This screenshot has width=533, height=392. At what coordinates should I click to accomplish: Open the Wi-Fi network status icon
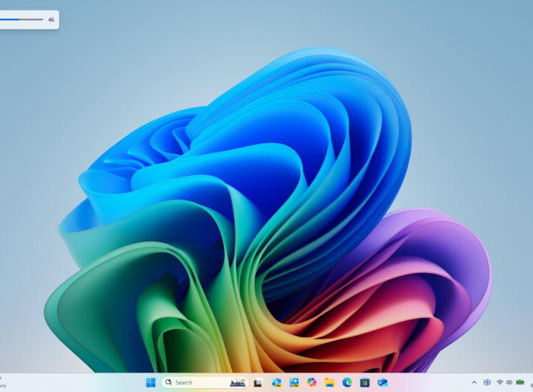pyautogui.click(x=500, y=382)
